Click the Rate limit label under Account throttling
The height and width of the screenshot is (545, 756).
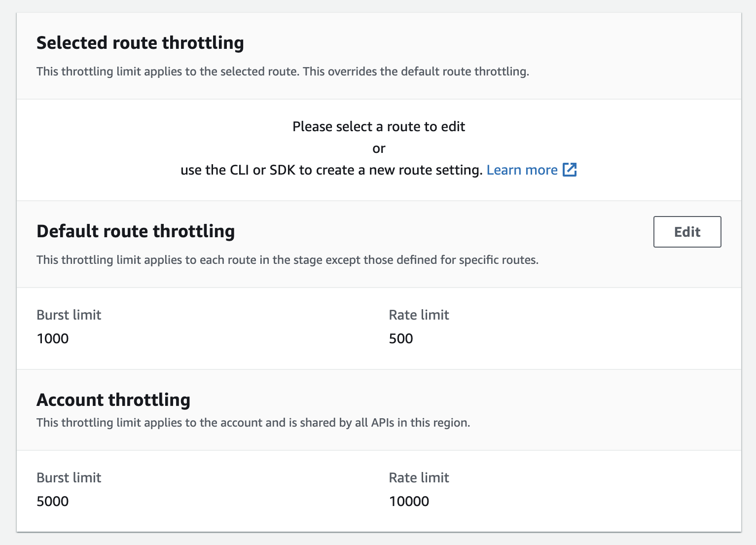419,478
